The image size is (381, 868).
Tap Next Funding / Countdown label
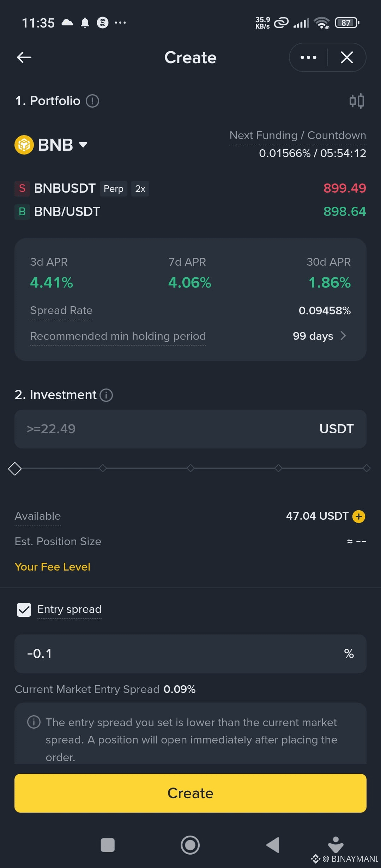click(297, 135)
